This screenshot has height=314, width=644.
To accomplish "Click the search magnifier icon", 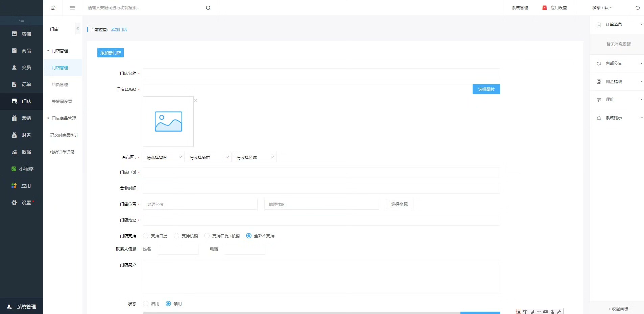I will tap(208, 8).
